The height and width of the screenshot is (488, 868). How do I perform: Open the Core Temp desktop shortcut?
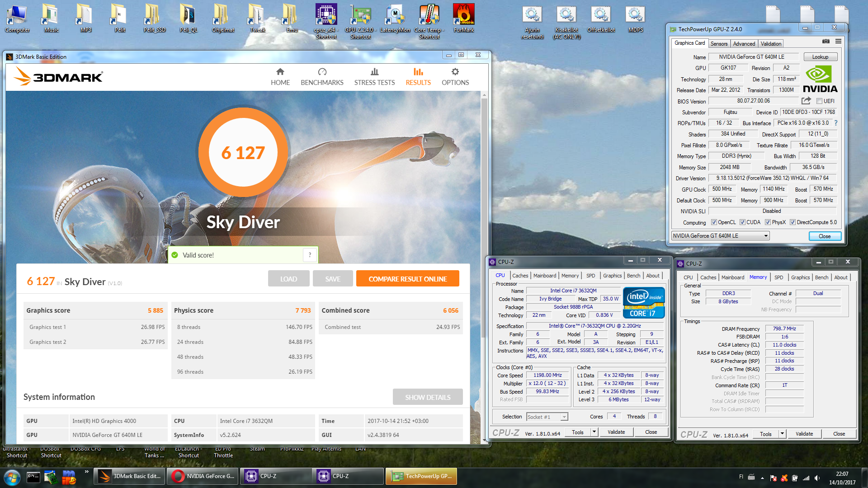[x=429, y=21]
